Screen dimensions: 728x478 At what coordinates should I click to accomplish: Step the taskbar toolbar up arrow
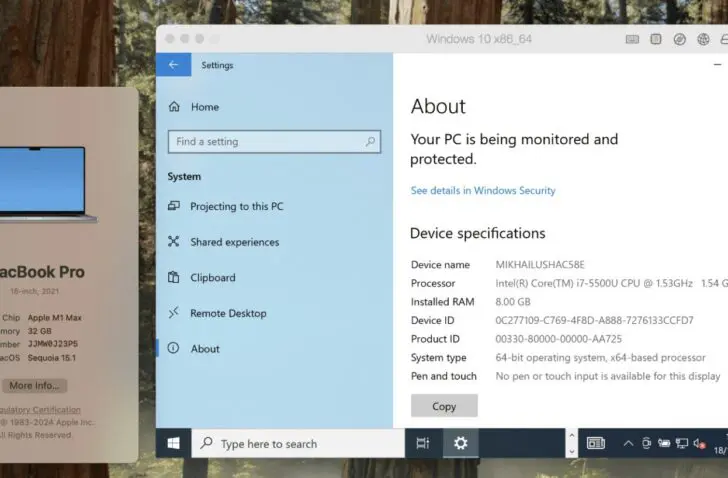(572, 436)
